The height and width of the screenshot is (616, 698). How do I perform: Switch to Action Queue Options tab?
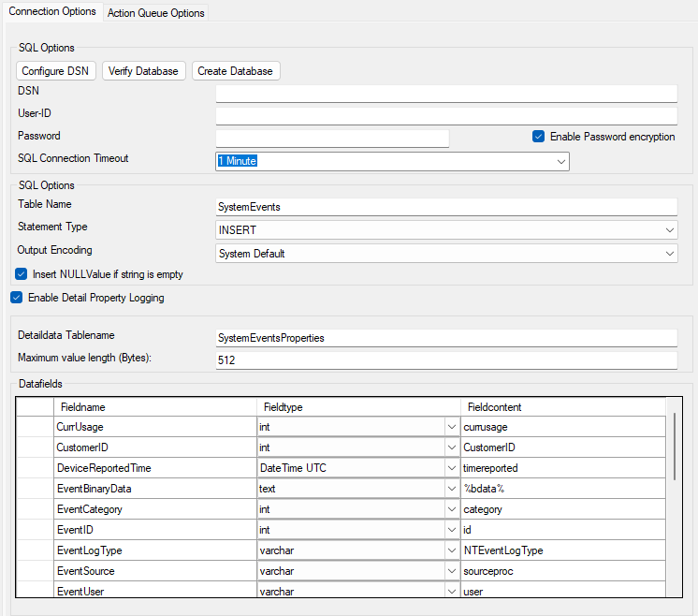(156, 13)
